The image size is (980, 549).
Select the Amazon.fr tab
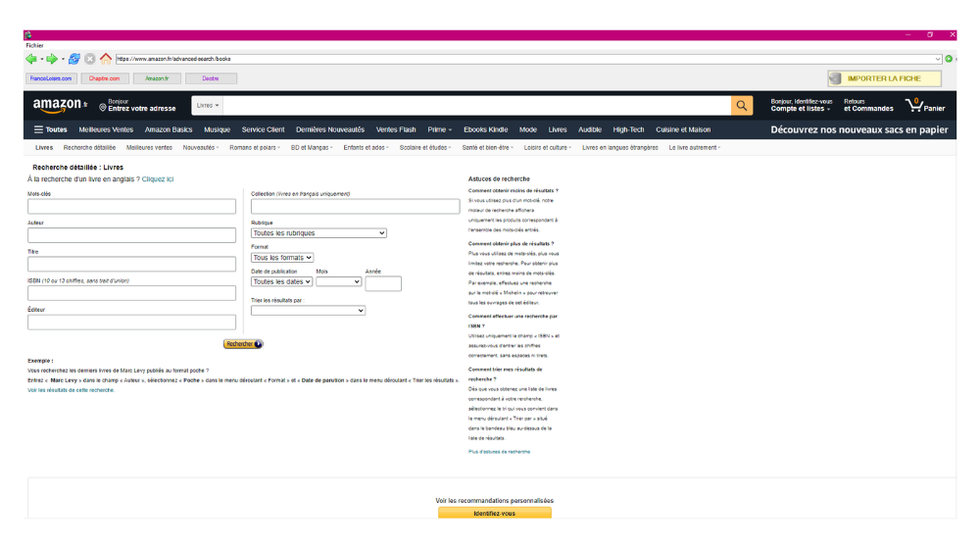(157, 78)
